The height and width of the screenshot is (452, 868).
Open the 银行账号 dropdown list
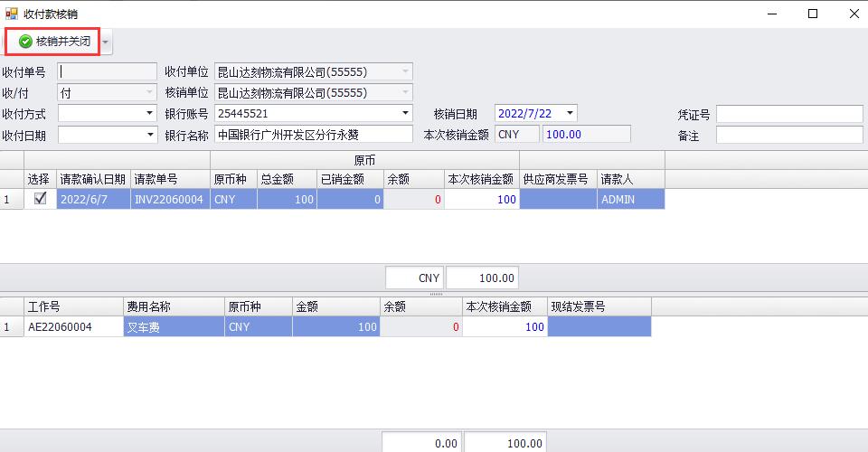[406, 113]
